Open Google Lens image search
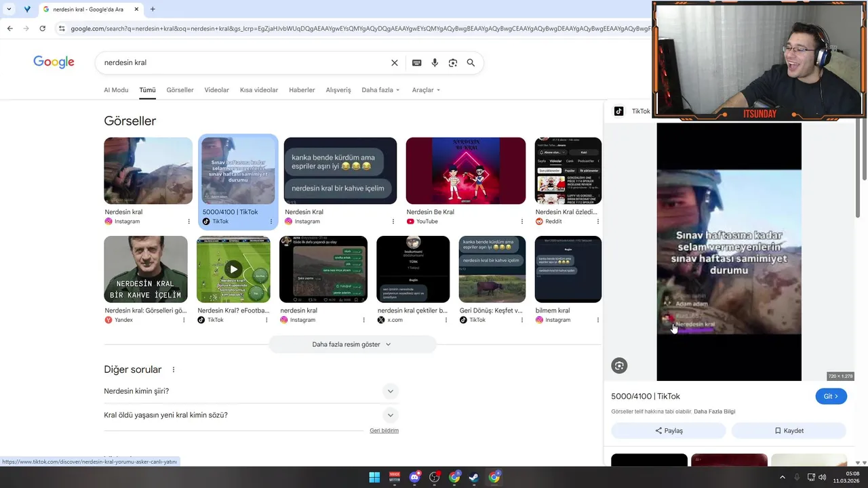This screenshot has height=488, width=868. tap(453, 63)
